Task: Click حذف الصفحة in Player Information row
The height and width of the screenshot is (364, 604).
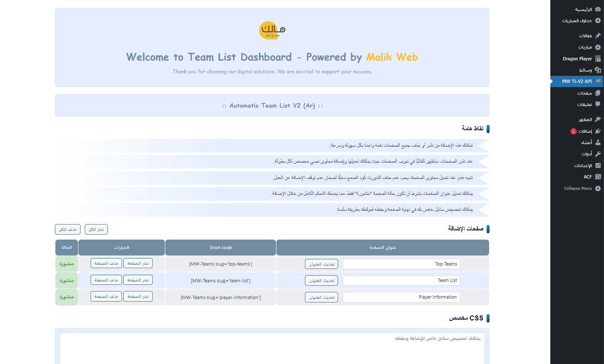Action: (x=106, y=296)
